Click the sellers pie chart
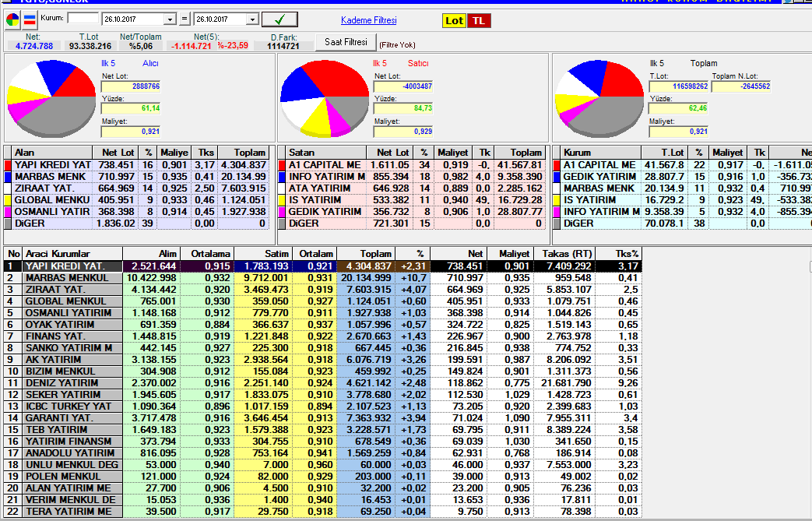Viewport: 812px width, 521px height. 324,98
